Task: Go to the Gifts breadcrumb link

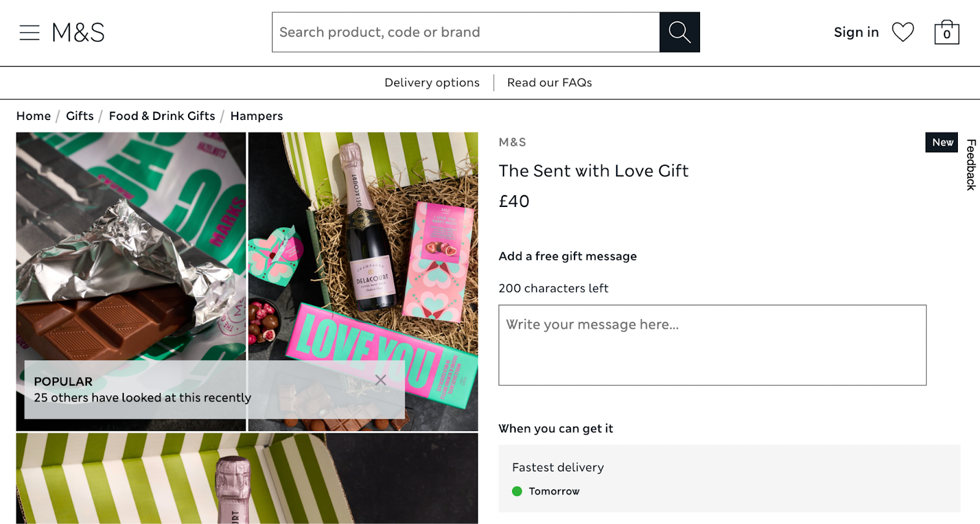Action: [80, 116]
